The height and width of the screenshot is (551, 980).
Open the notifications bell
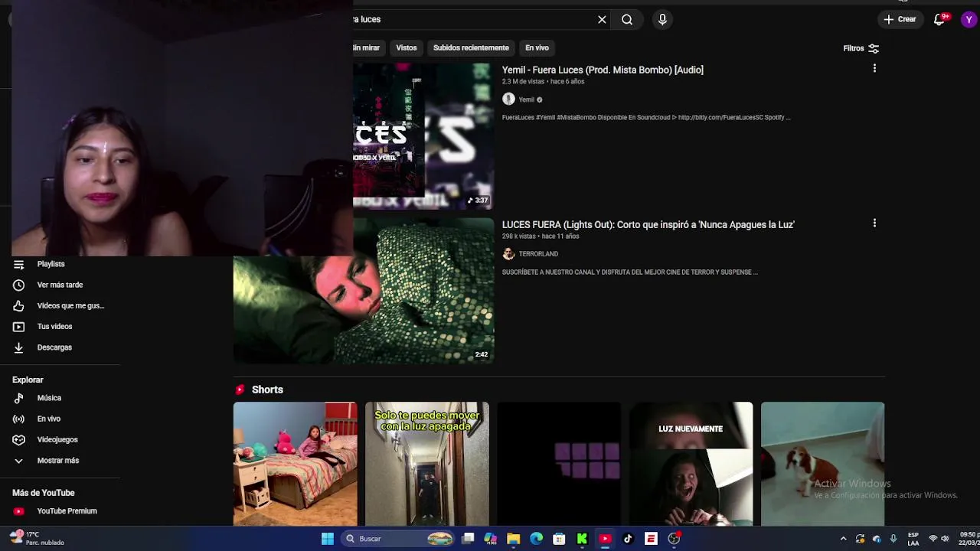pos(939,20)
